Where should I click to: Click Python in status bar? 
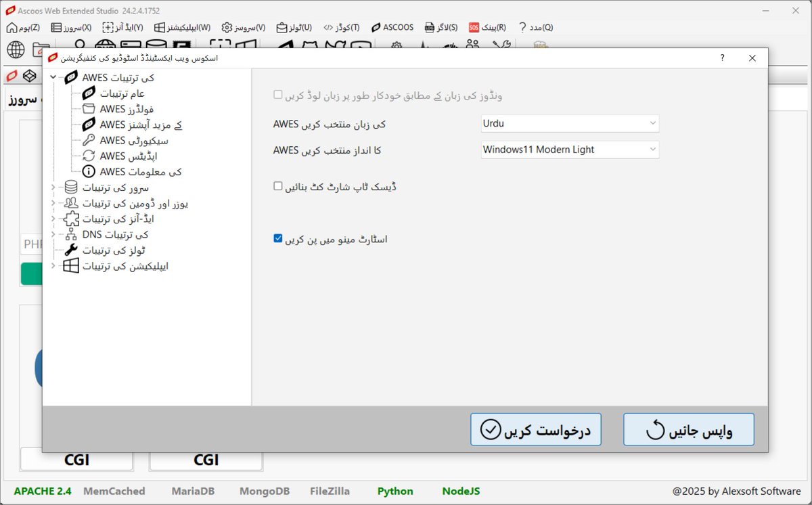click(395, 491)
